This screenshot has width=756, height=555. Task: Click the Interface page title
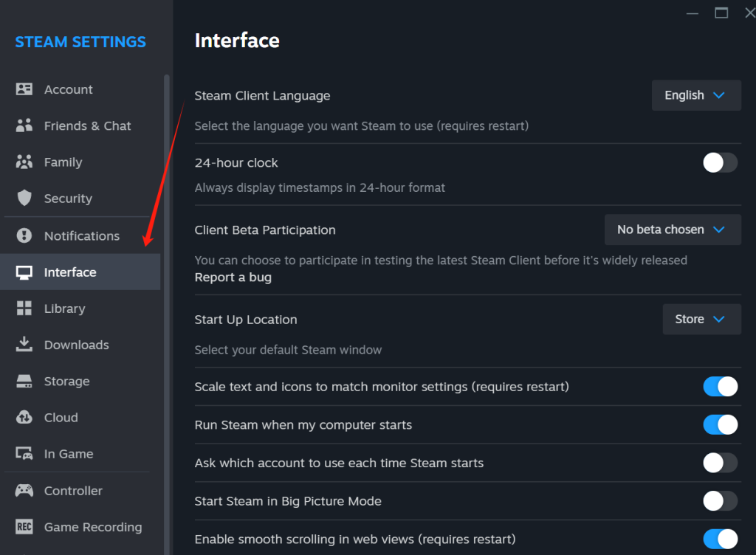[x=237, y=41]
